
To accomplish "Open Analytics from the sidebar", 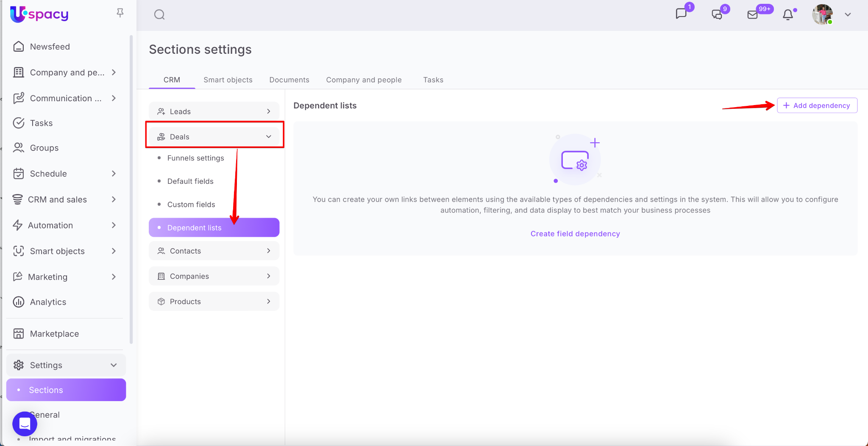I will pos(48,302).
